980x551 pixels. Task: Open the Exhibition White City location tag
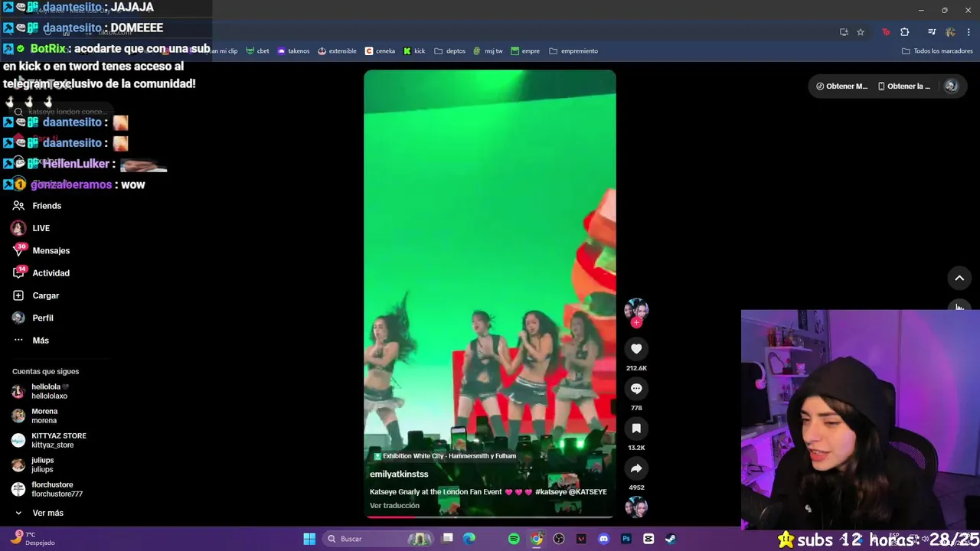coord(445,456)
